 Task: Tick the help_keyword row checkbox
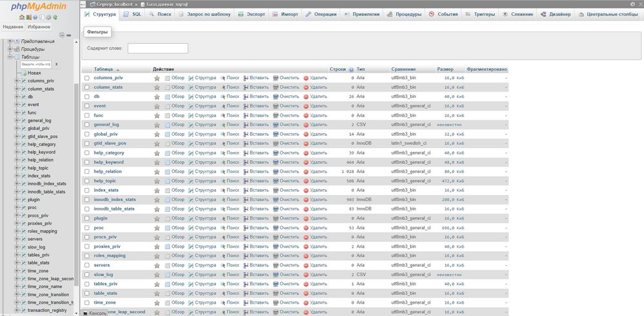click(87, 162)
